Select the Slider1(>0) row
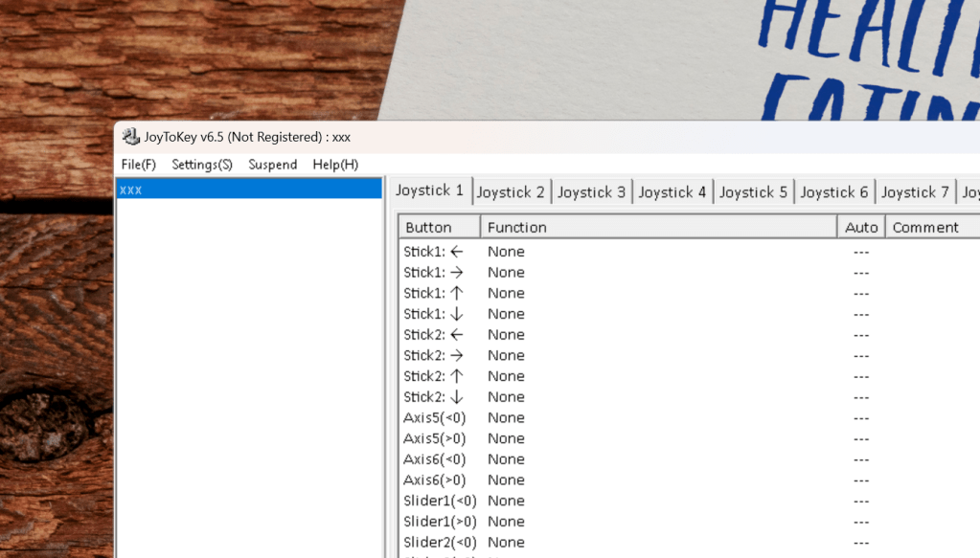 point(690,522)
